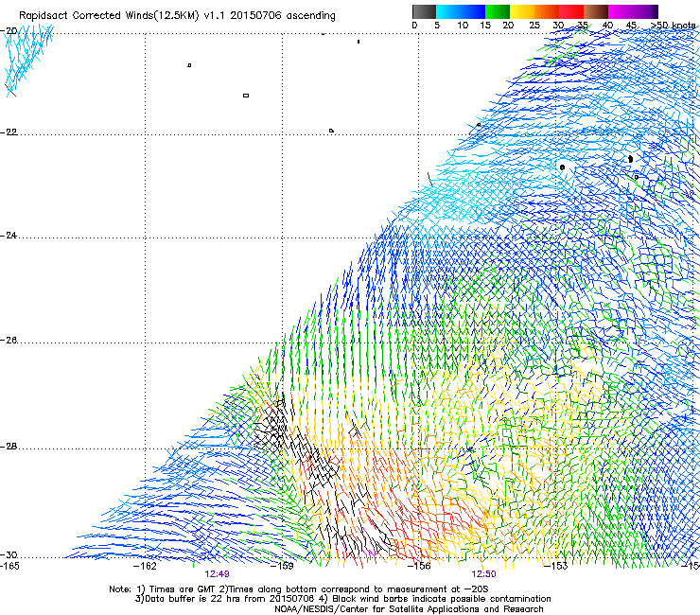Click the -153 longitude axis label
The height and width of the screenshot is (615, 700).
point(555,566)
